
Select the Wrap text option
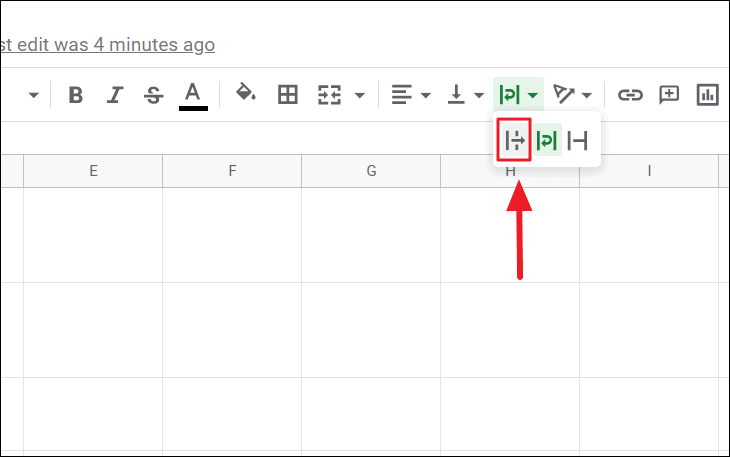click(x=547, y=141)
